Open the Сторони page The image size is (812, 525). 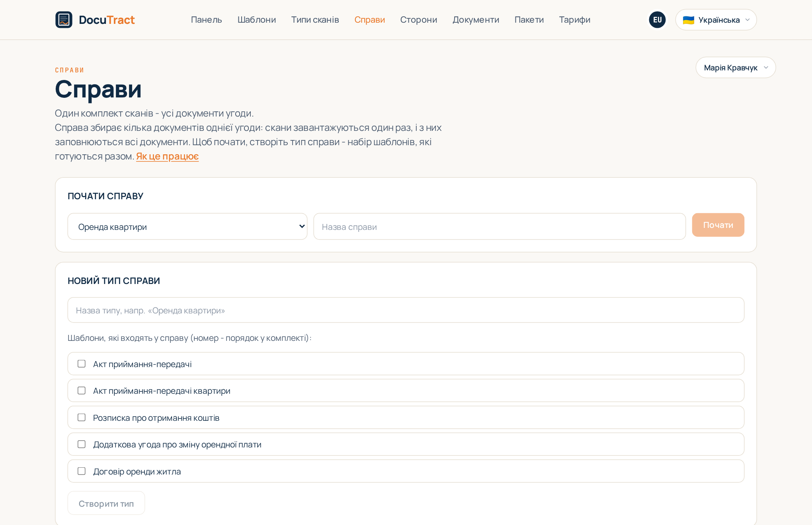(419, 19)
